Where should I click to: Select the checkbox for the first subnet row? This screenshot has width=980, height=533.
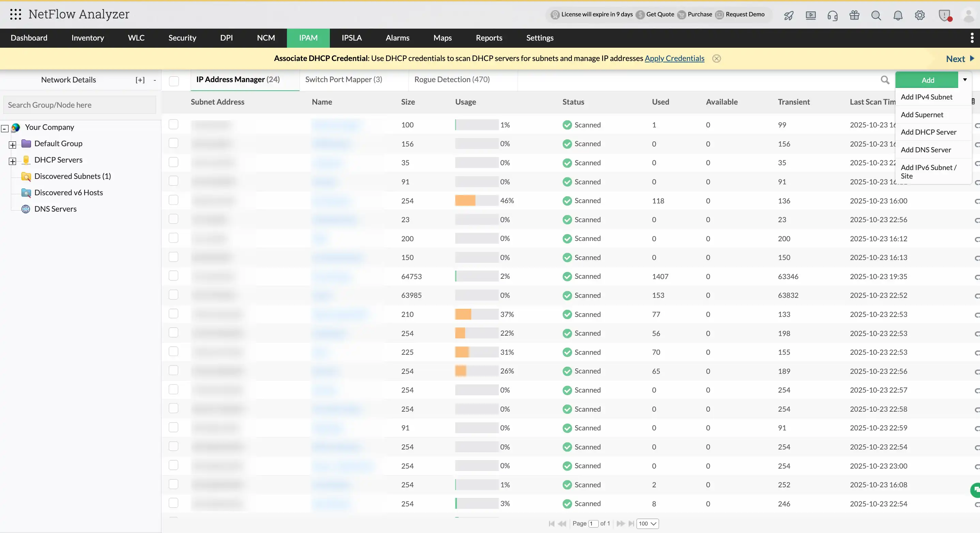[174, 124]
